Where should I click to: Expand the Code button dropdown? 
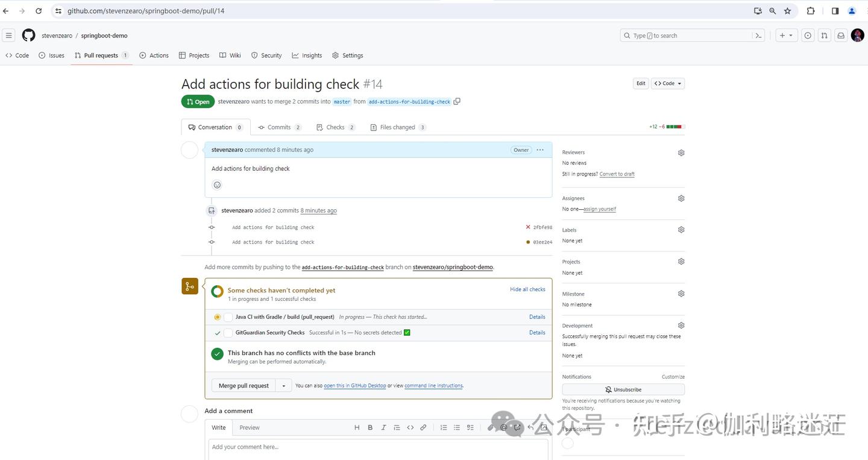coord(678,83)
